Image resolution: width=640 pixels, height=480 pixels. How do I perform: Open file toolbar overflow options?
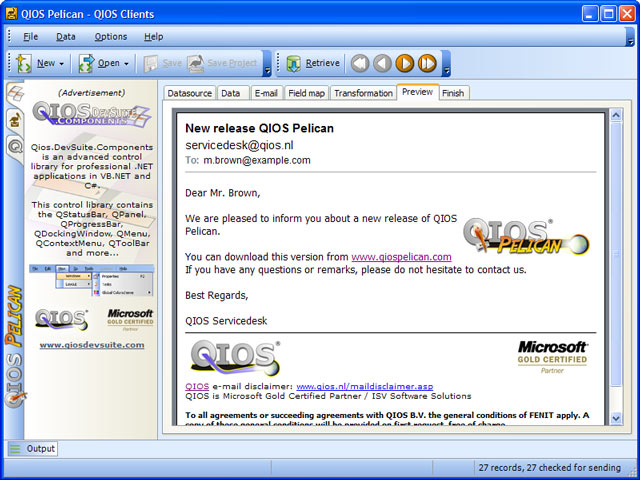(x=267, y=71)
